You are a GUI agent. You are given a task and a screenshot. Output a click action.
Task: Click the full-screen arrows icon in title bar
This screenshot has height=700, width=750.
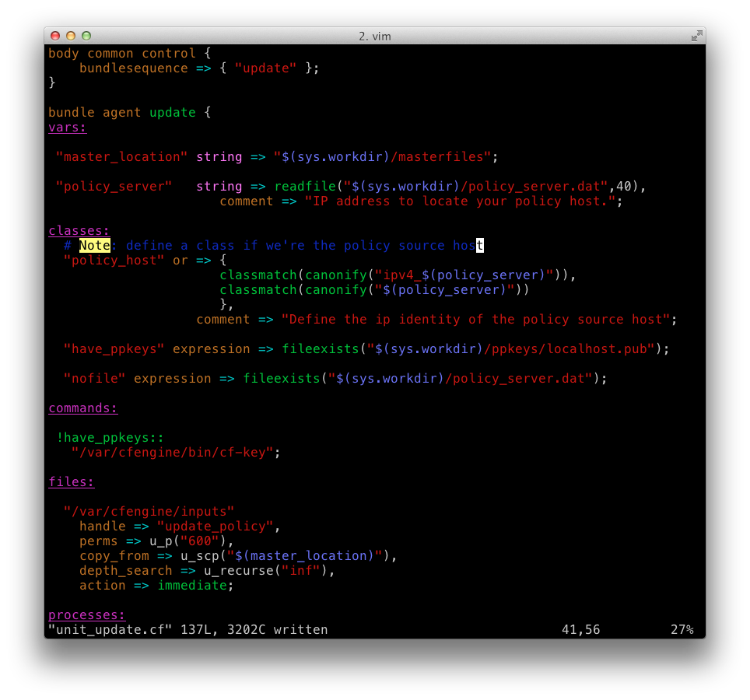[696, 36]
